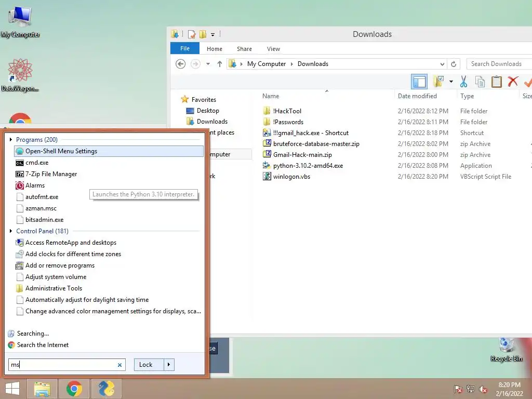Viewport: 532px width, 399px height.
Task: Refresh the Downloads folder view
Action: (453, 64)
